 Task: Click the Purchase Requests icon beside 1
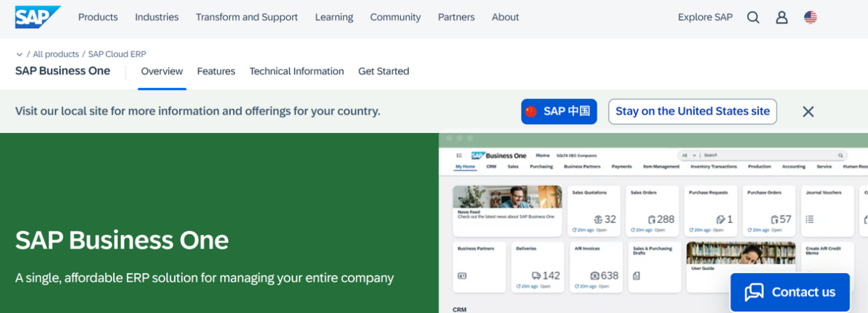[x=720, y=220]
